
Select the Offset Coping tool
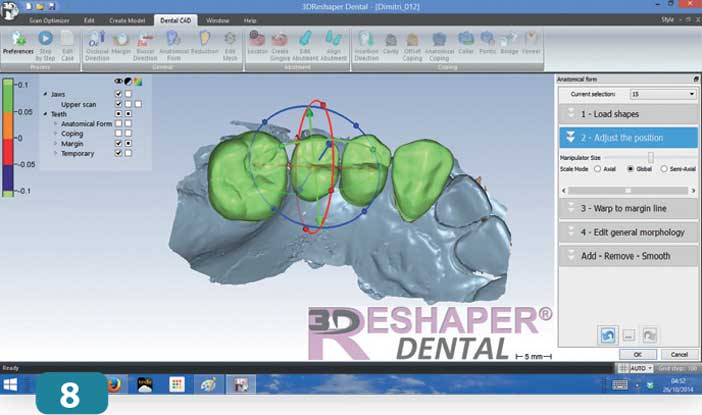pyautogui.click(x=412, y=46)
